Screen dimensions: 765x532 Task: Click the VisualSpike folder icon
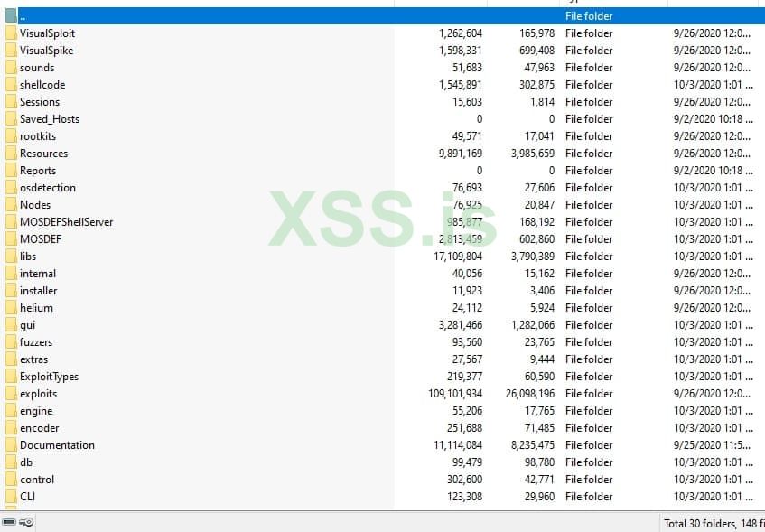[x=11, y=51]
